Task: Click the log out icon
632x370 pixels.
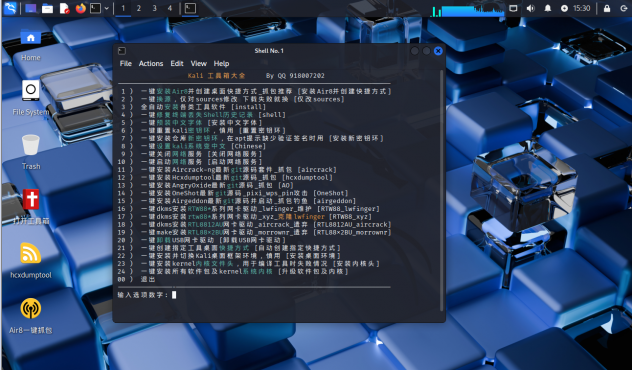Action: coord(624,8)
